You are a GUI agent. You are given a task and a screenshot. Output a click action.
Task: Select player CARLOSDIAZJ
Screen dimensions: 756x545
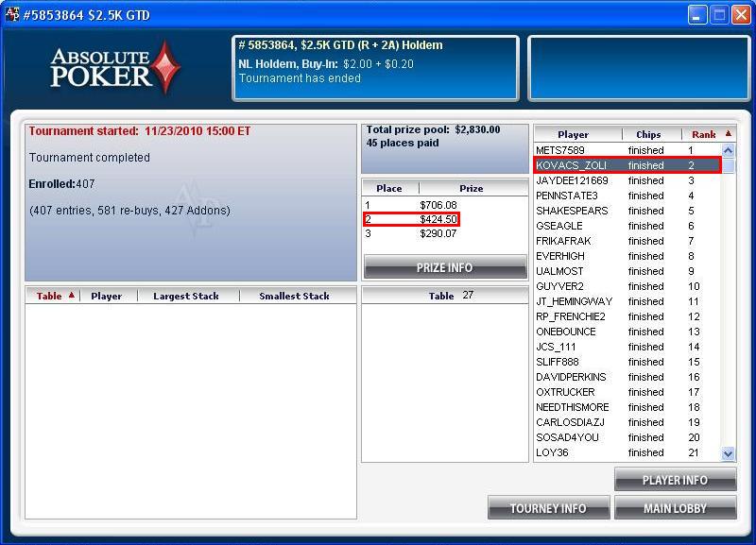tap(627, 422)
